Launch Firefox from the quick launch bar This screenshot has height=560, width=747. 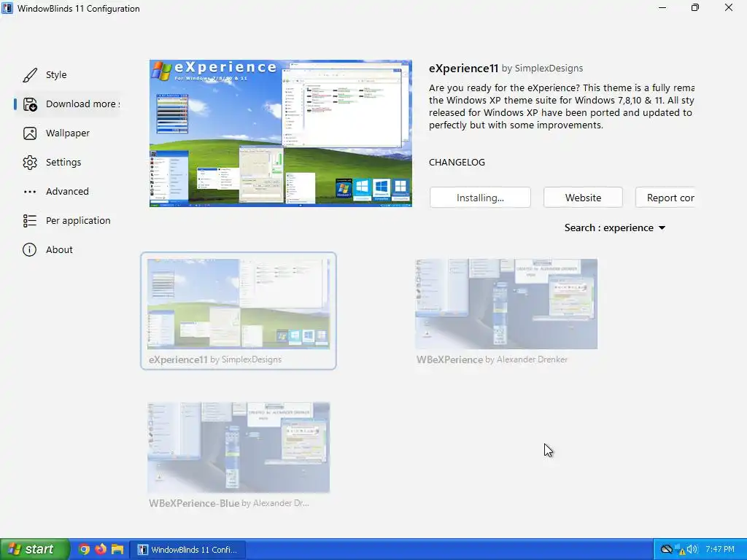[101, 549]
